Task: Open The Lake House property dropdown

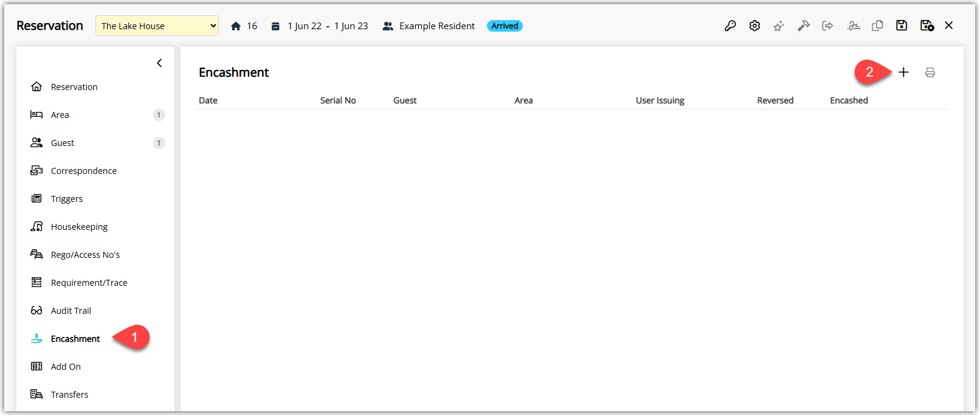Action: pyautogui.click(x=157, y=26)
